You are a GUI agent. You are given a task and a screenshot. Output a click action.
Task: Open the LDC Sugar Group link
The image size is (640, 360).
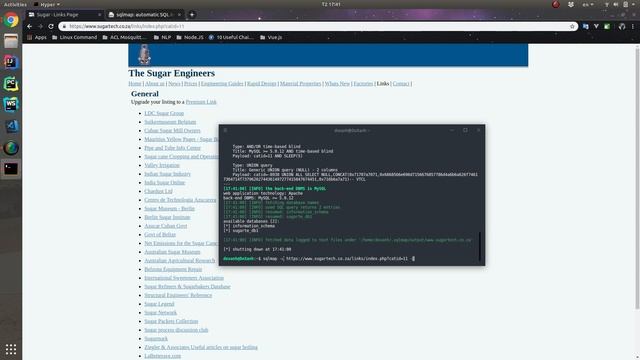click(164, 113)
